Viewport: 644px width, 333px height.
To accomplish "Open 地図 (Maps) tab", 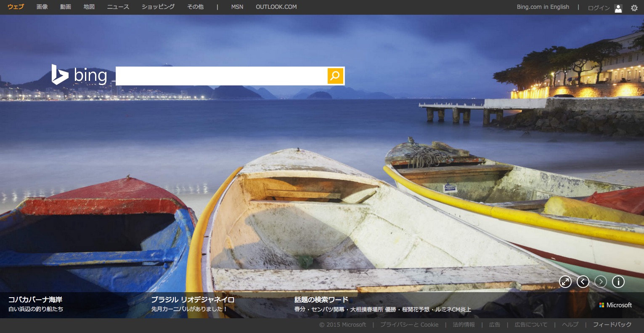I will 89,7.
